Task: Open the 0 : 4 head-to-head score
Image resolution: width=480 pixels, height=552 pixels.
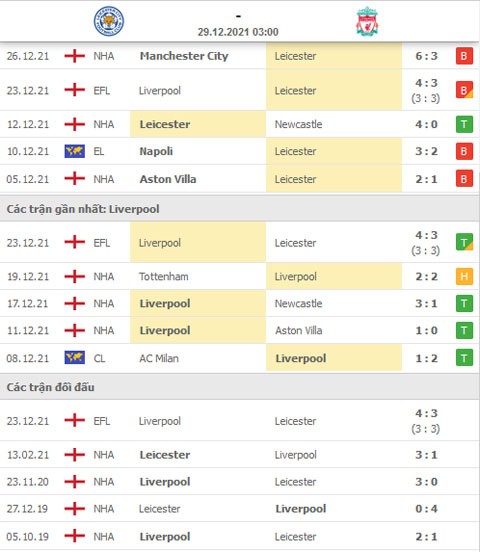Action: 426,509
